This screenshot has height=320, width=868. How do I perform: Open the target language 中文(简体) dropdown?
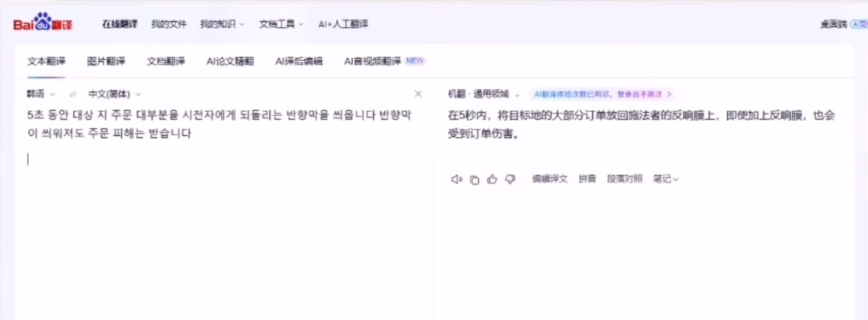pyautogui.click(x=115, y=94)
